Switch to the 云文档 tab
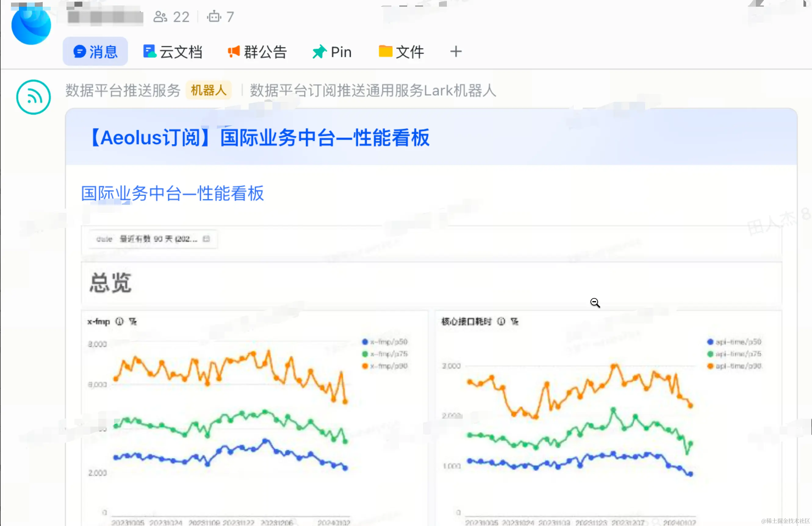The image size is (812, 526). (x=173, y=52)
